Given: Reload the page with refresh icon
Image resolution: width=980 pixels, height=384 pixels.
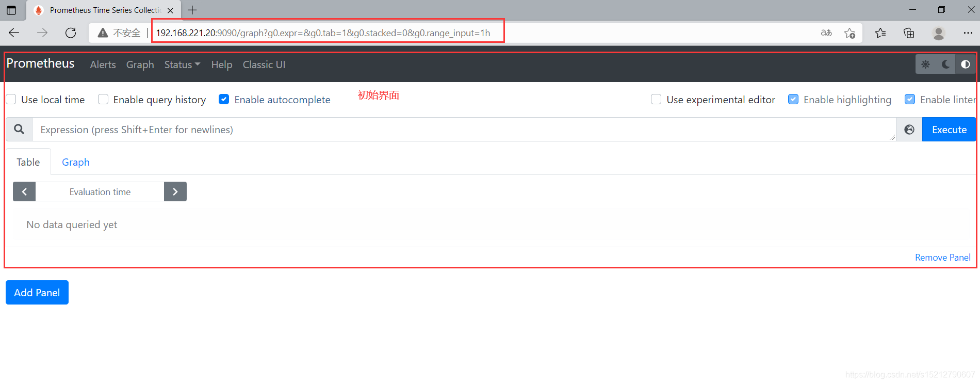Looking at the screenshot, I should 71,33.
